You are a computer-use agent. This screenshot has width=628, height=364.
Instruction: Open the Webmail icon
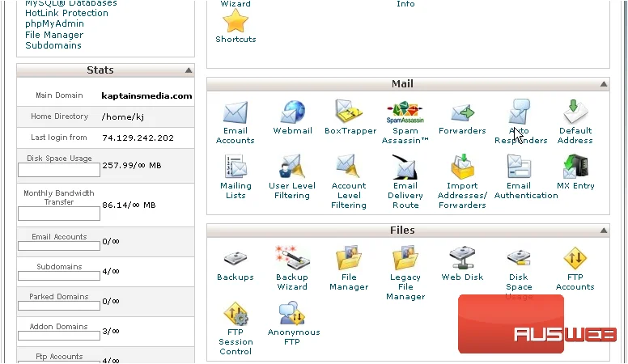[293, 112]
